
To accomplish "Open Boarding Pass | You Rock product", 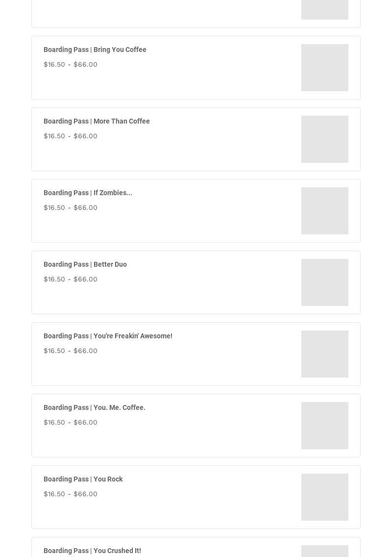I will click(x=83, y=479).
